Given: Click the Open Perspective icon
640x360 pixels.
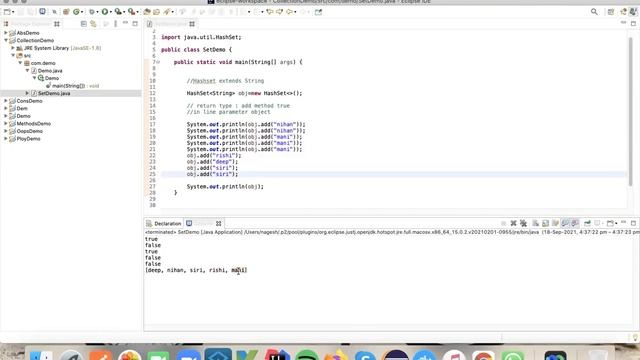Looking at the screenshot, I should click(x=611, y=12).
